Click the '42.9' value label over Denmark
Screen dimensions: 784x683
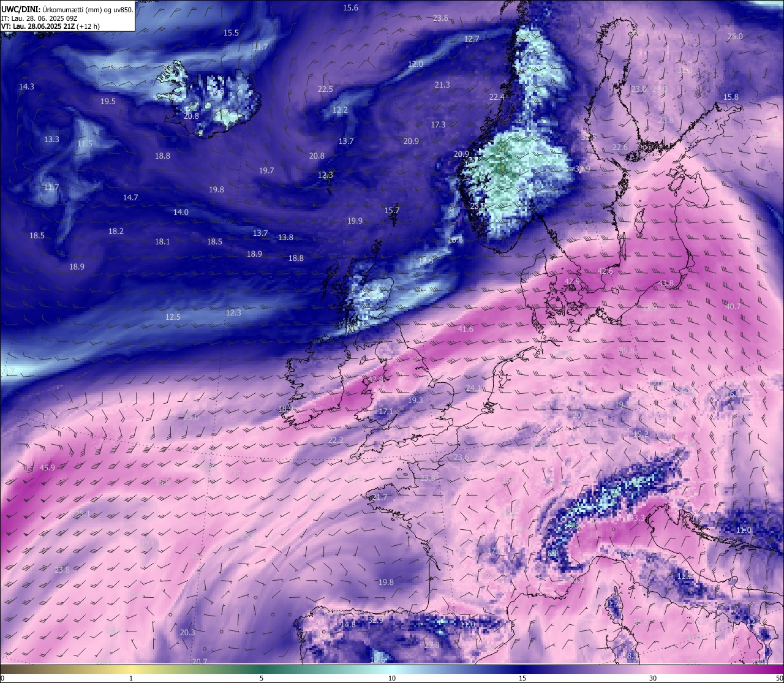pyautogui.click(x=572, y=281)
